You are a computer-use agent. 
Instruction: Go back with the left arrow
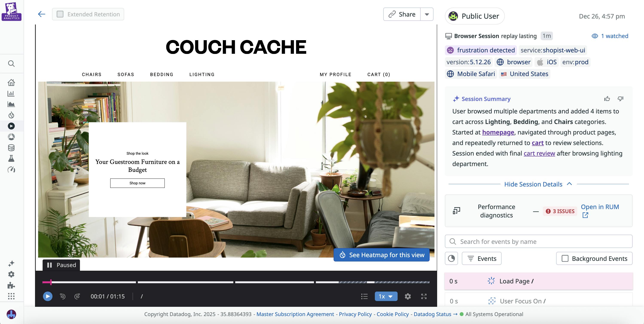point(41,14)
